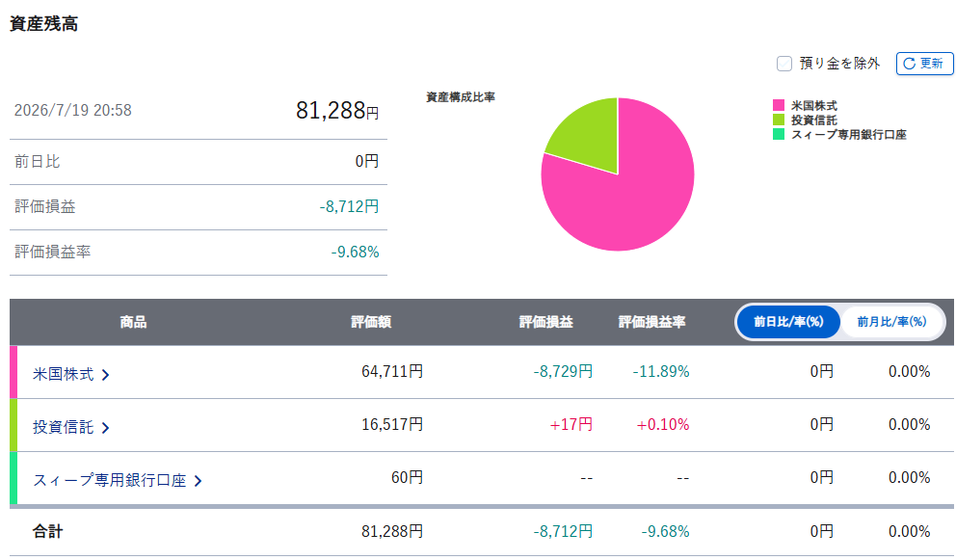956x560 pixels.
Task: Click the pink 米国株式 legend swatch
Action: 779,105
